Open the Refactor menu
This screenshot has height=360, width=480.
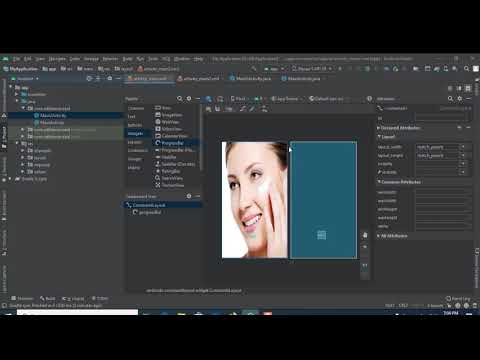(110, 59)
